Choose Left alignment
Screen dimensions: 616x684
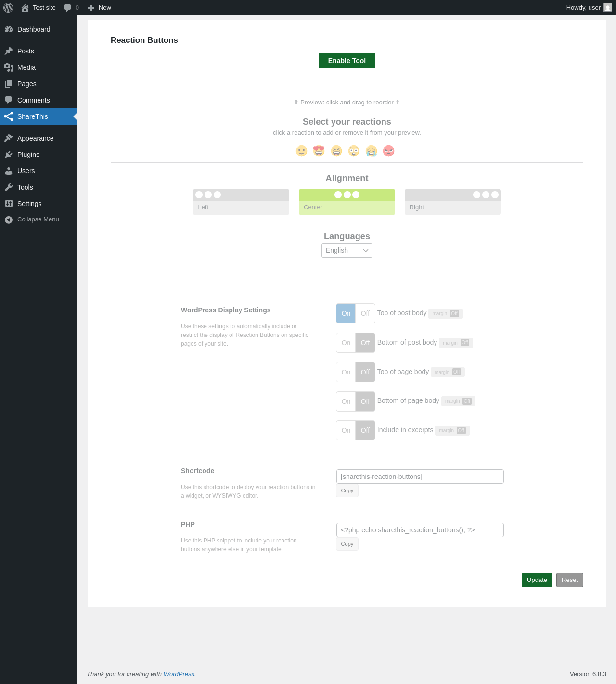pyautogui.click(x=241, y=202)
